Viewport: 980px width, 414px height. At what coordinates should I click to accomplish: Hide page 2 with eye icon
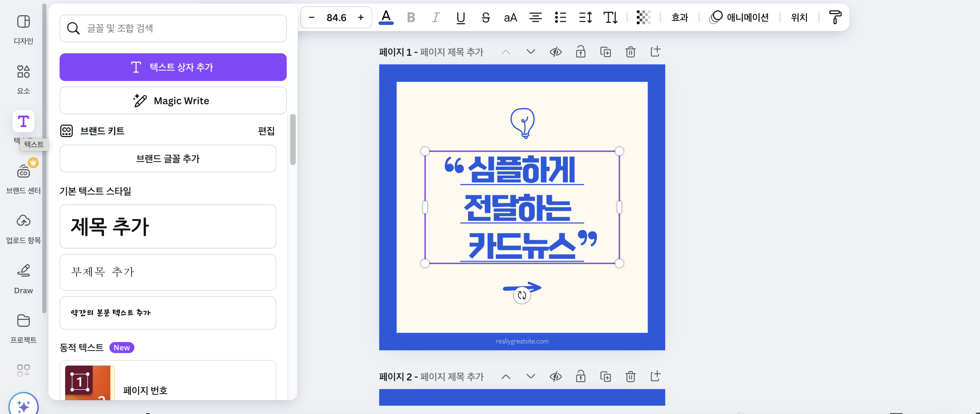click(x=555, y=376)
